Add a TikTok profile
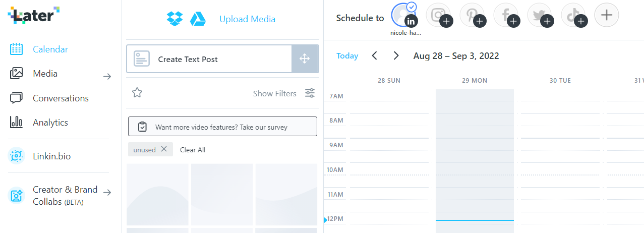This screenshot has height=233, width=644. pos(573,15)
